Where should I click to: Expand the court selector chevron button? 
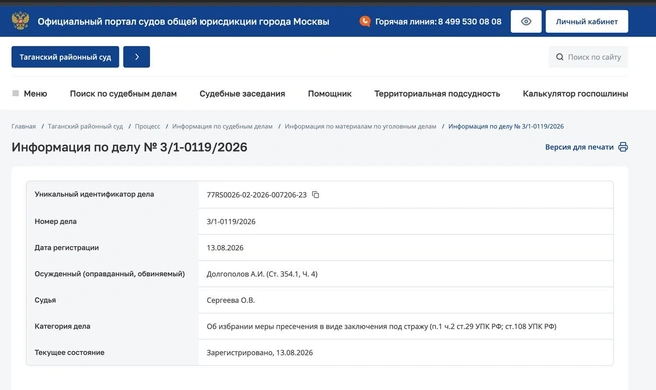point(136,57)
